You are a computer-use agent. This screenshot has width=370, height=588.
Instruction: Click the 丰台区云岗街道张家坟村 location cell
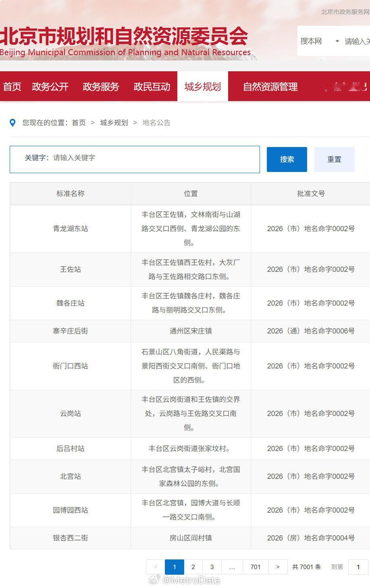(x=191, y=449)
